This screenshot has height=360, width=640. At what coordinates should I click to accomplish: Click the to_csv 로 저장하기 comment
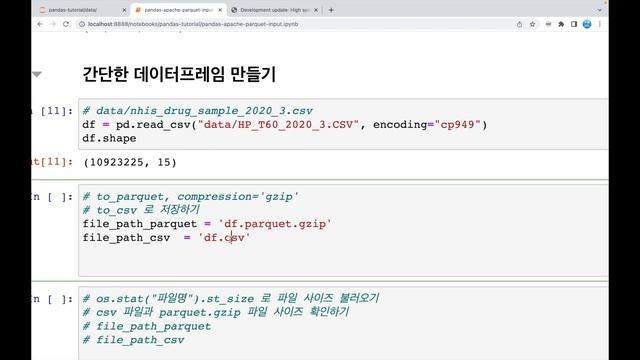(x=141, y=210)
